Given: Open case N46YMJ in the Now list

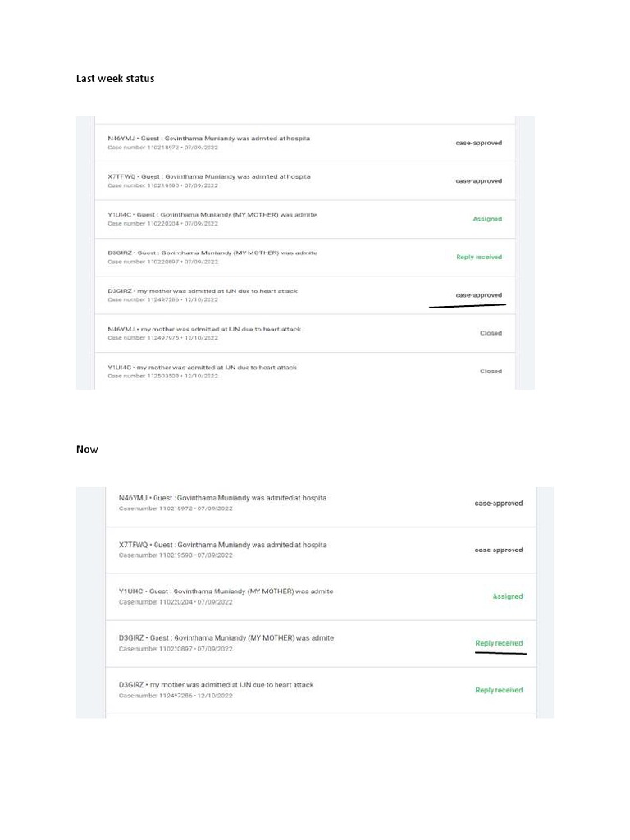Looking at the screenshot, I should pos(222,498).
